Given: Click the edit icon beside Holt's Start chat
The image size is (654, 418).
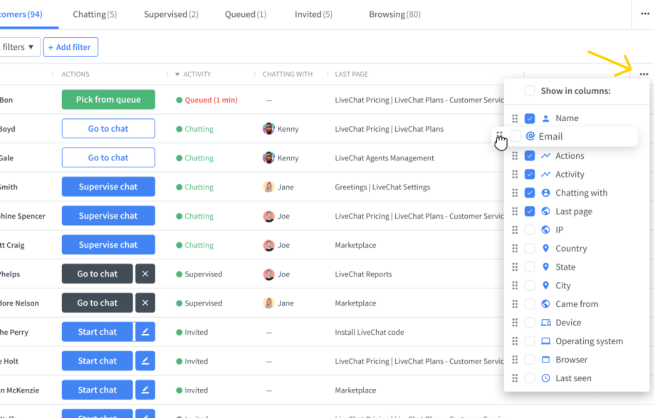Looking at the screenshot, I should (145, 361).
